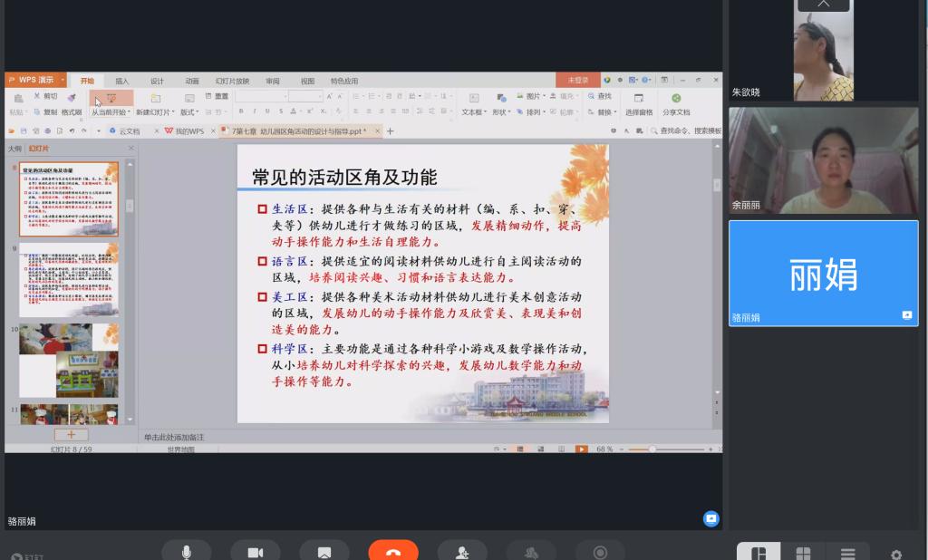Toggle the camera video button
The image size is (928, 560).
point(256,552)
